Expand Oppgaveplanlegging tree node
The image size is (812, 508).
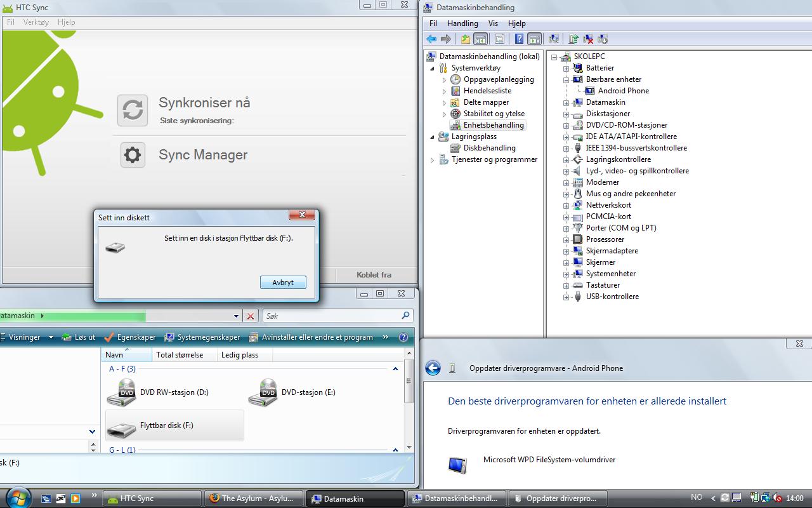[x=444, y=80]
